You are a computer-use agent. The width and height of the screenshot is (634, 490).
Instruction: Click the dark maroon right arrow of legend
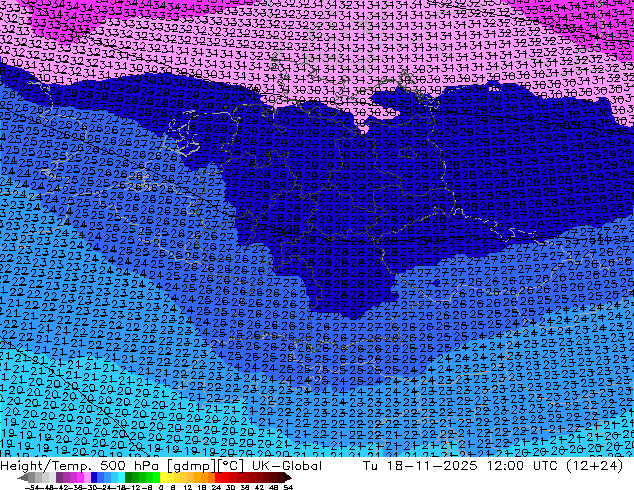[x=288, y=477]
